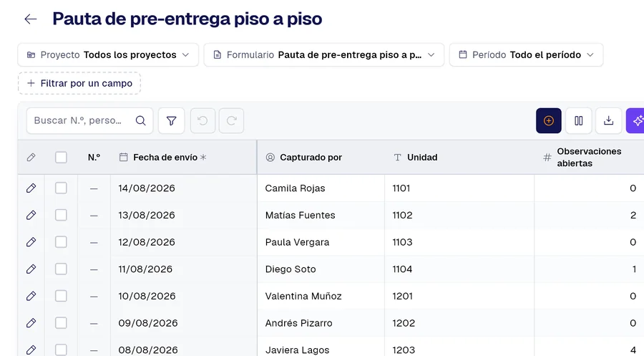Toggle the select-all header checkbox
644x356 pixels.
pyautogui.click(x=61, y=157)
